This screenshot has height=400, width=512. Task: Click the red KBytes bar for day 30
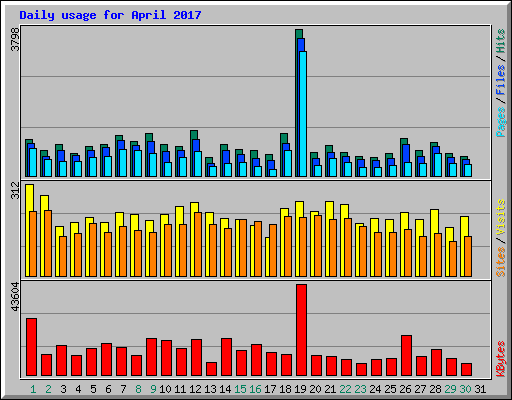(x=466, y=370)
